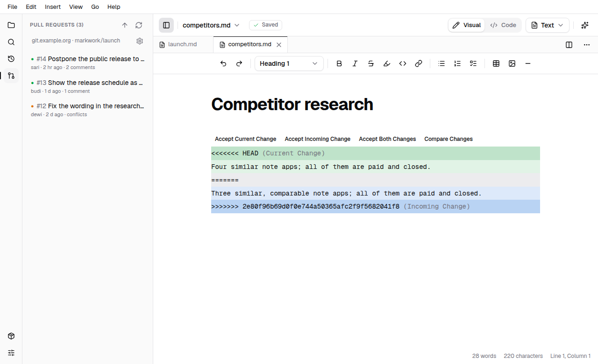The width and height of the screenshot is (598, 364).
Task: Open the editor more options menu
Action: pyautogui.click(x=587, y=45)
